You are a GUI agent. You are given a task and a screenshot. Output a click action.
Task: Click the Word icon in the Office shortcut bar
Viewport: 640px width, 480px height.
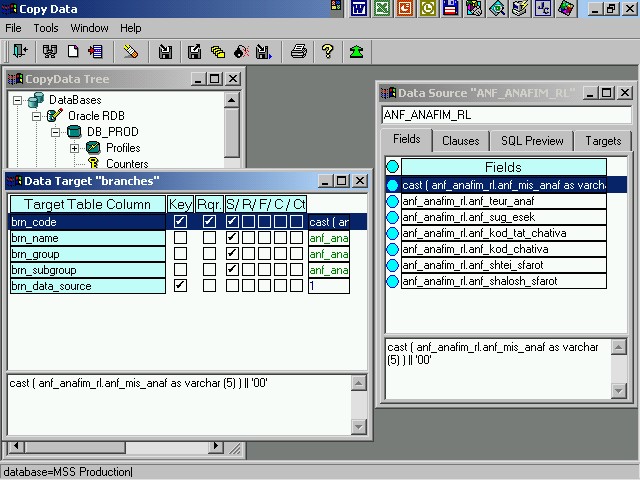pos(359,9)
